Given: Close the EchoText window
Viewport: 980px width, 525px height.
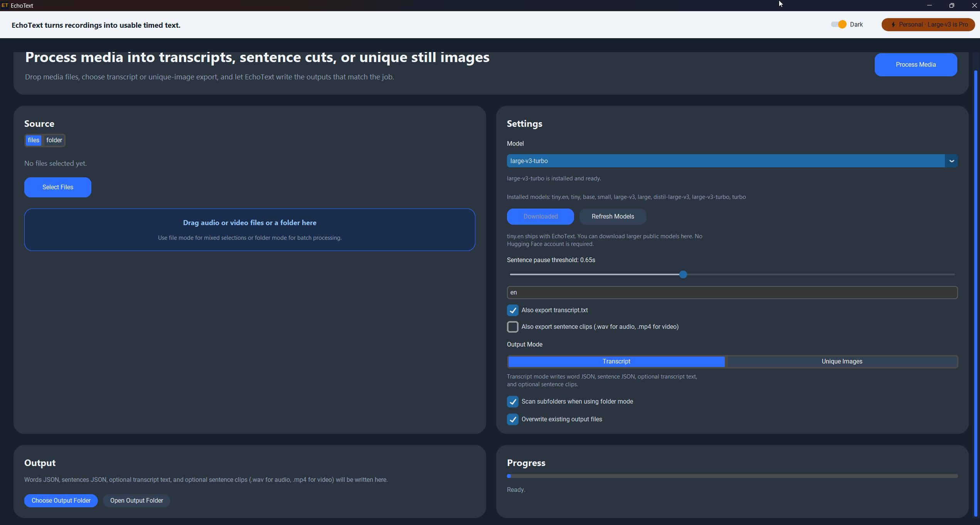Looking at the screenshot, I should (x=974, y=5).
